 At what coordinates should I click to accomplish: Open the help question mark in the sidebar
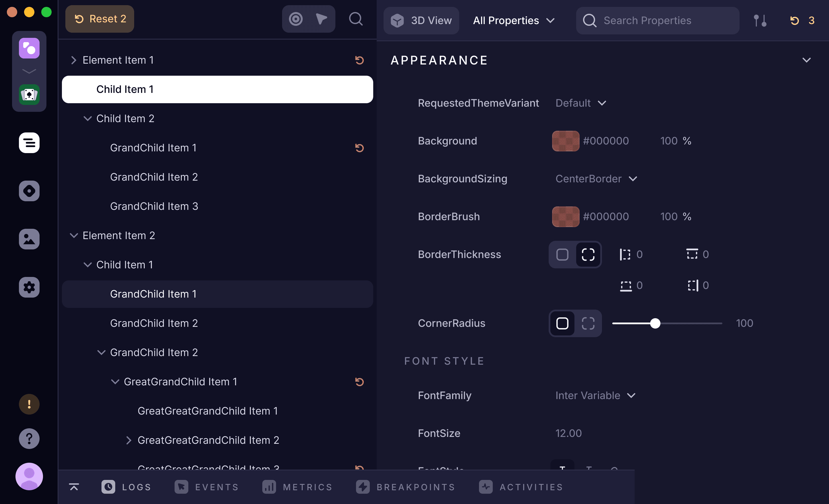(x=29, y=438)
